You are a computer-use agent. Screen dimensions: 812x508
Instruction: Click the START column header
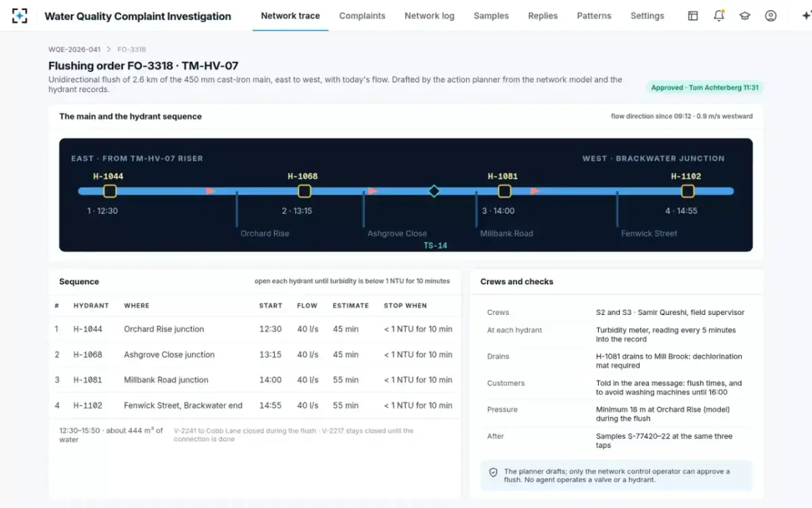coord(271,305)
